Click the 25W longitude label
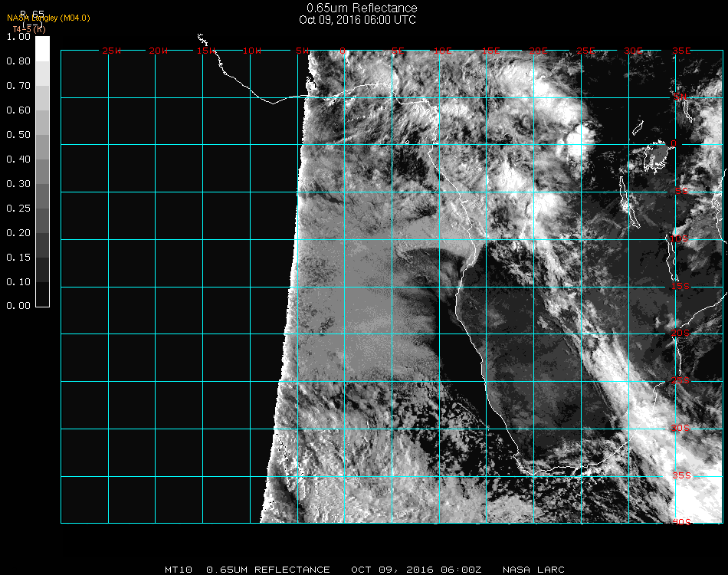This screenshot has height=575, width=728. click(112, 51)
